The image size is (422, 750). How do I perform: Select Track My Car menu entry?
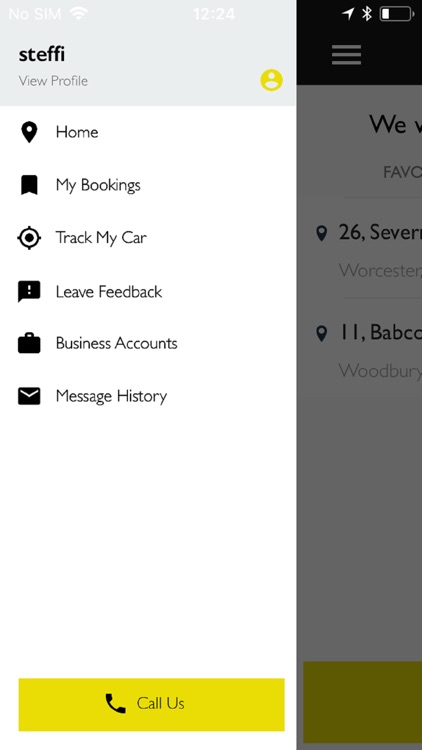(148, 238)
